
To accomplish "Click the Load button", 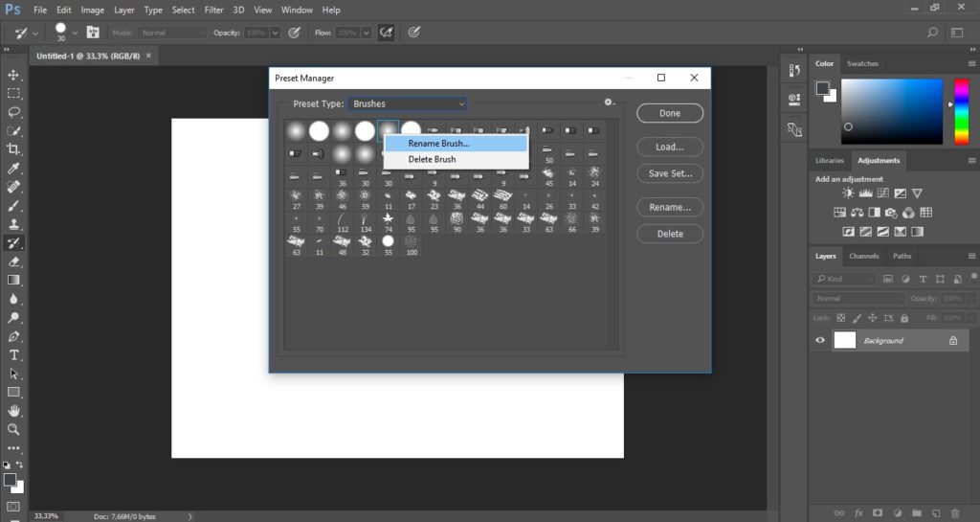I will (669, 147).
